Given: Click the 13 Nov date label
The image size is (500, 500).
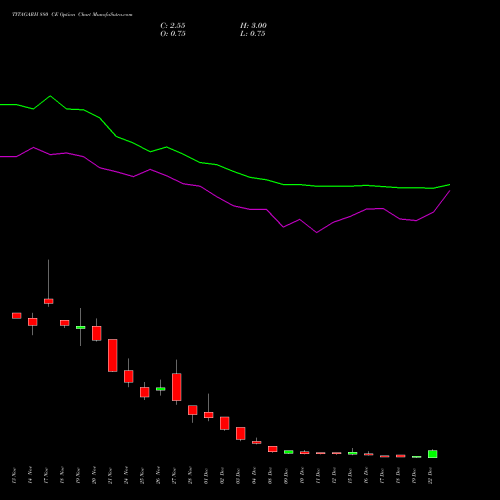Looking at the screenshot, I should pyautogui.click(x=14, y=476).
